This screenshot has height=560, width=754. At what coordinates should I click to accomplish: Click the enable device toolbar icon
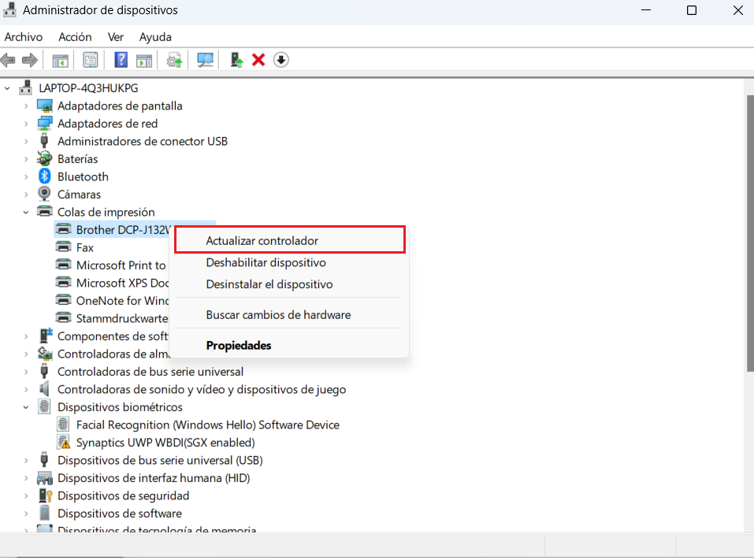coord(236,60)
